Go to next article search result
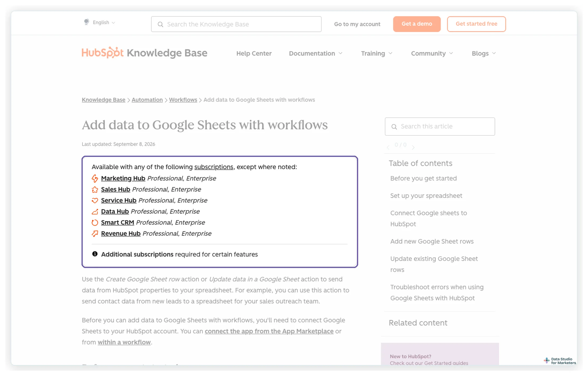The image size is (588, 376). click(x=413, y=147)
